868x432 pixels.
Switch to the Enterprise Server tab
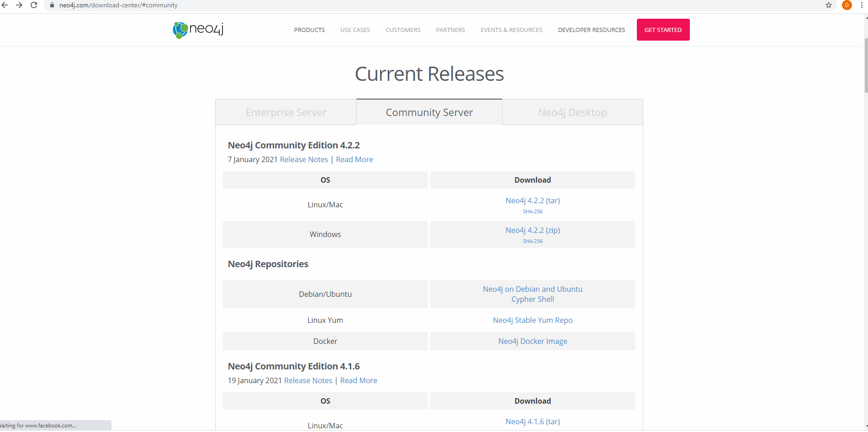pyautogui.click(x=286, y=112)
